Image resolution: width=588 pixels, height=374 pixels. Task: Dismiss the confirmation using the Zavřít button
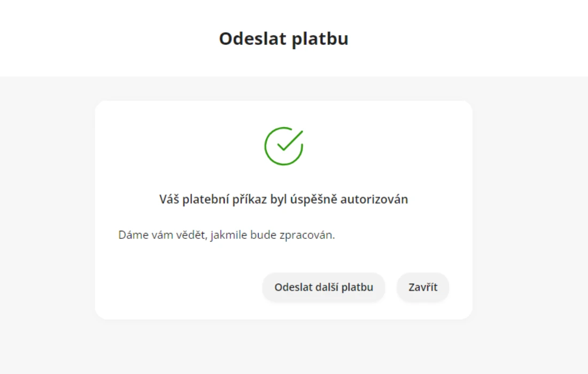click(x=423, y=287)
